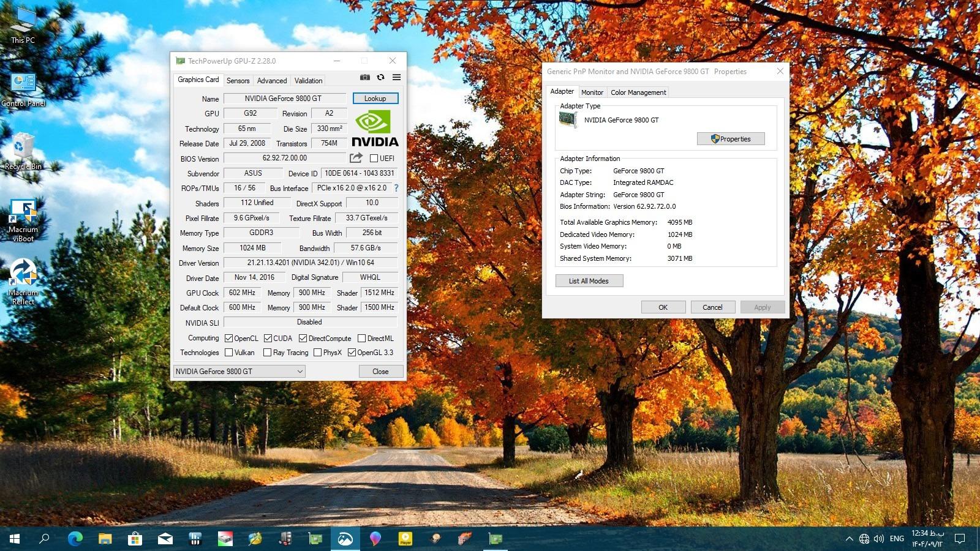
Task: Toggle the Vulkan checkbox
Action: (229, 353)
